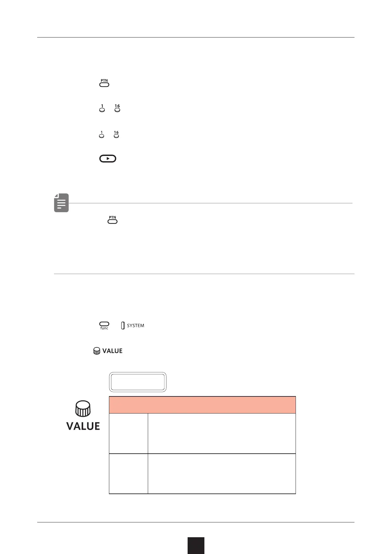
Task: Click the large VALUE text label
Action: (x=83, y=426)
